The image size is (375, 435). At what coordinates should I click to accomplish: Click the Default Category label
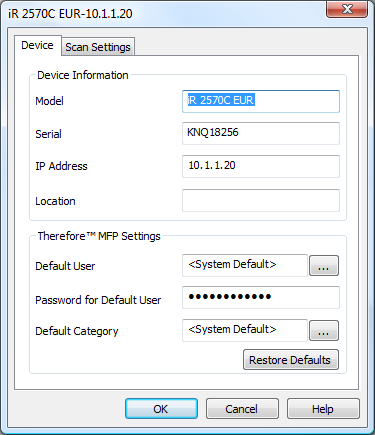coord(77,331)
